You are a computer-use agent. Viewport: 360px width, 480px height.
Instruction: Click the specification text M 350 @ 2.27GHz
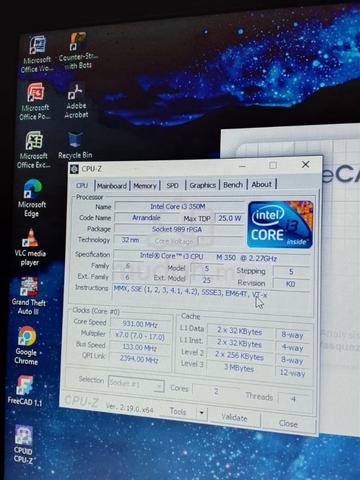[247, 258]
